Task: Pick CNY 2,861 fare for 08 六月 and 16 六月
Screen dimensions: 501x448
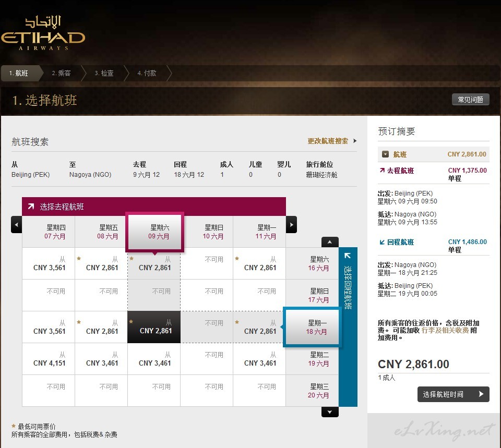Action: pyautogui.click(x=101, y=263)
